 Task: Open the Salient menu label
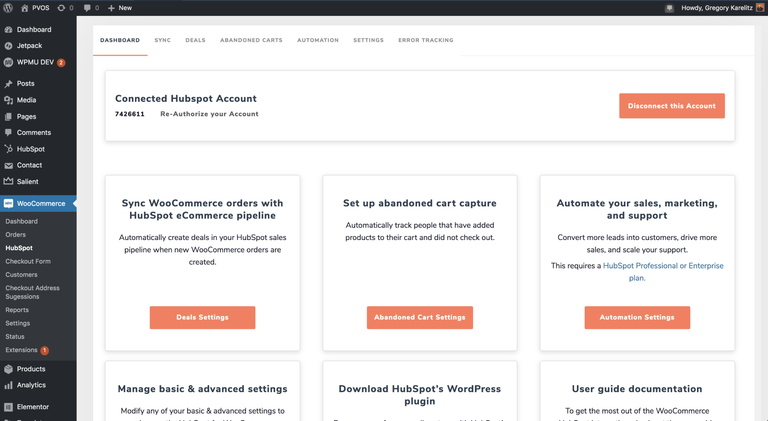pos(27,182)
